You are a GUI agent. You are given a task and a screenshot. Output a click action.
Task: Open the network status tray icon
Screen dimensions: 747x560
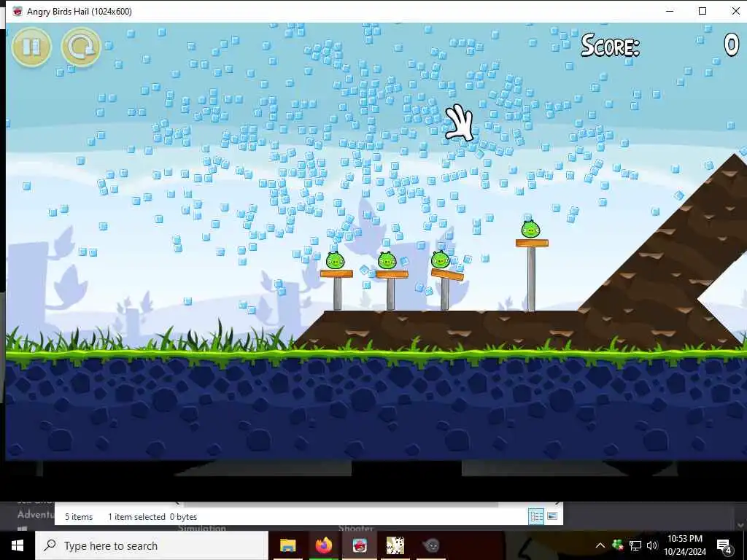point(635,545)
